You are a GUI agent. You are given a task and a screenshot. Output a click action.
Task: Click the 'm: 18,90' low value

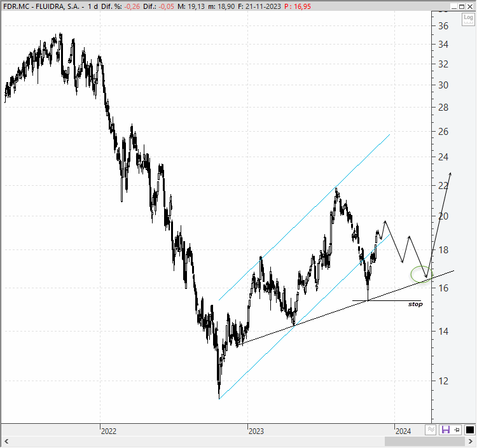(x=221, y=6)
